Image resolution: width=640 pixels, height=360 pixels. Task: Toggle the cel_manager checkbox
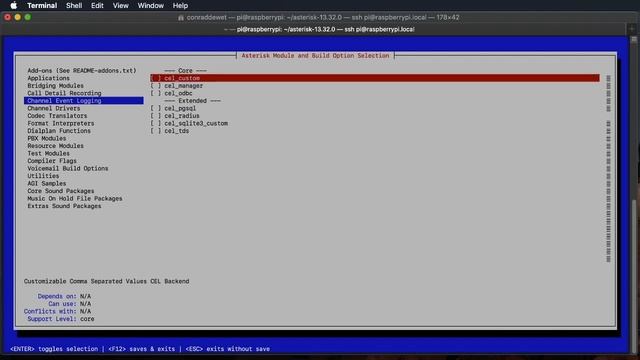[x=156, y=86]
